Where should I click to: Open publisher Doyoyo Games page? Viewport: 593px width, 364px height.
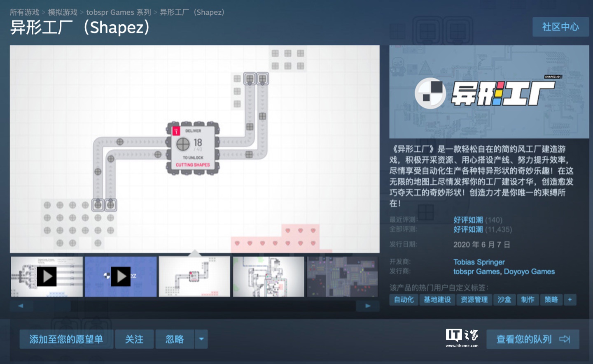529,271
